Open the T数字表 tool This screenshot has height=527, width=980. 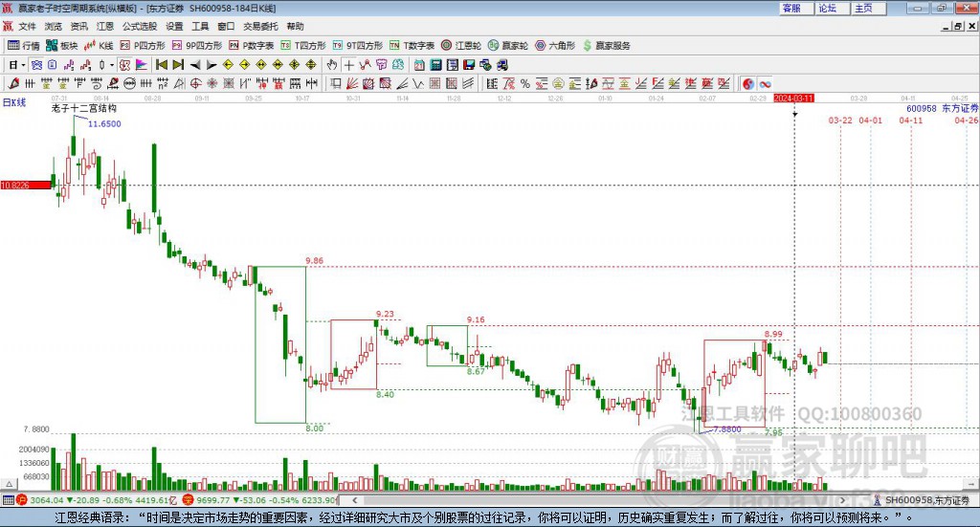[x=412, y=46]
